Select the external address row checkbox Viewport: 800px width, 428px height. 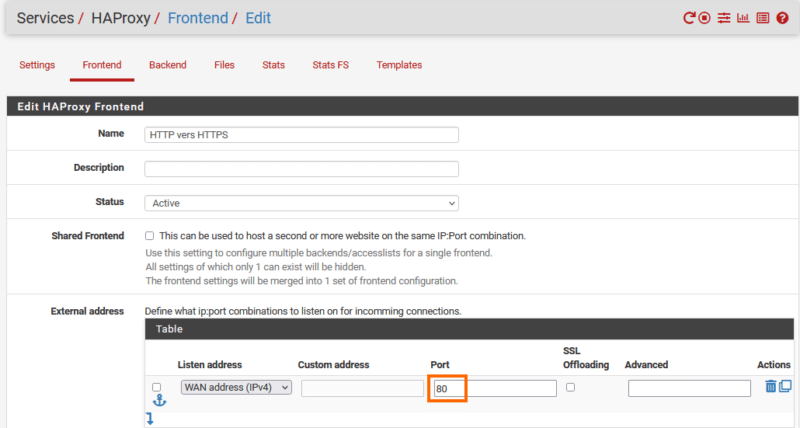[156, 387]
